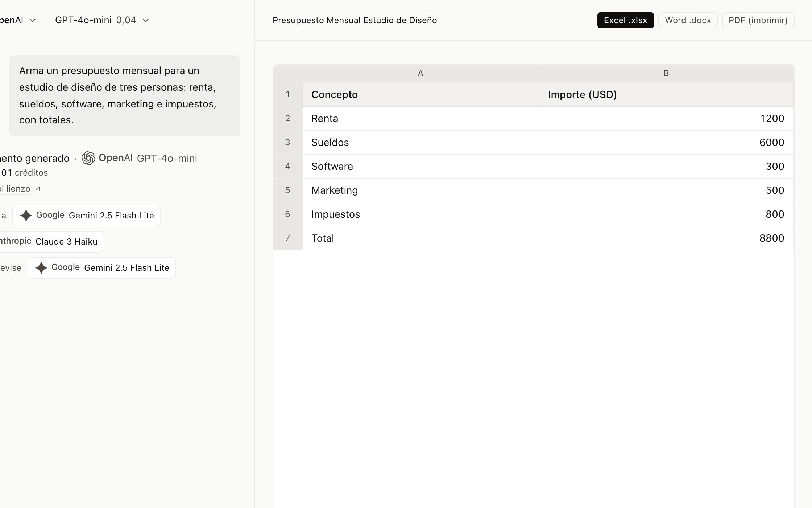Select row 4 header number

288,166
